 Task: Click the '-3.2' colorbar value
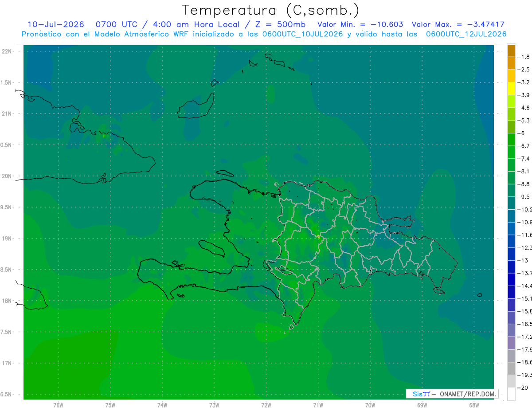click(524, 82)
